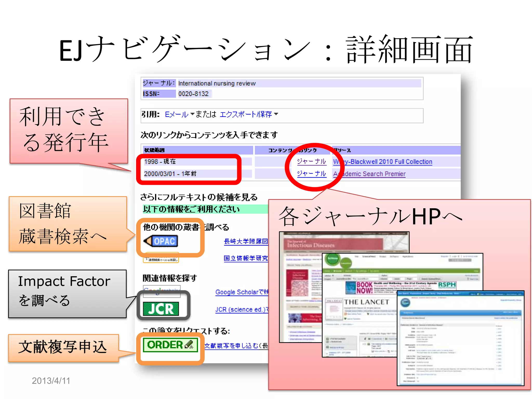Click the Google Scholar icon above JCR

point(162,291)
